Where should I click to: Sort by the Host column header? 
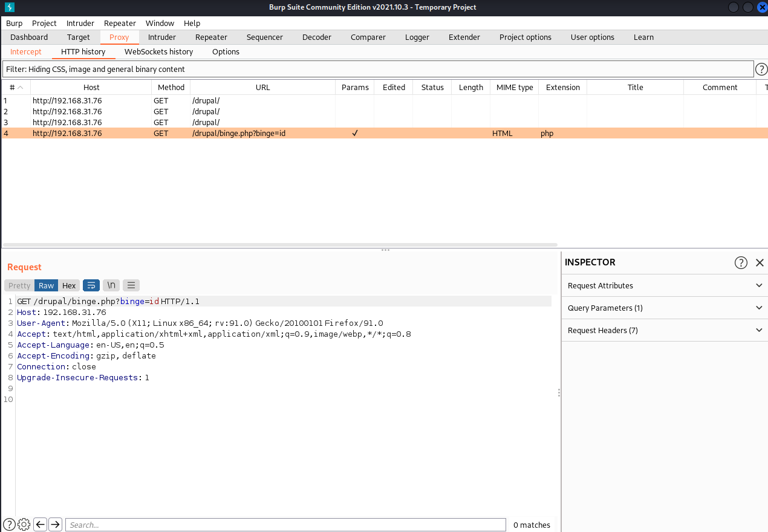click(x=91, y=87)
